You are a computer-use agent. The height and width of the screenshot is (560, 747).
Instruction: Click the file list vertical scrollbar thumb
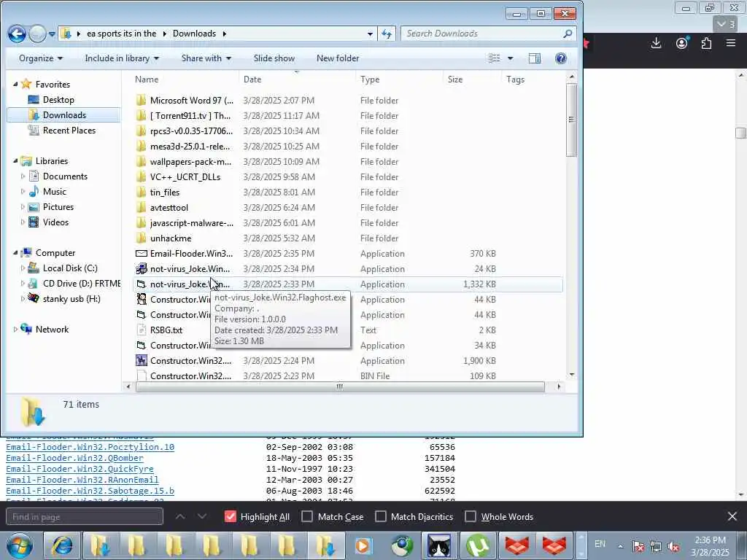pyautogui.click(x=571, y=120)
